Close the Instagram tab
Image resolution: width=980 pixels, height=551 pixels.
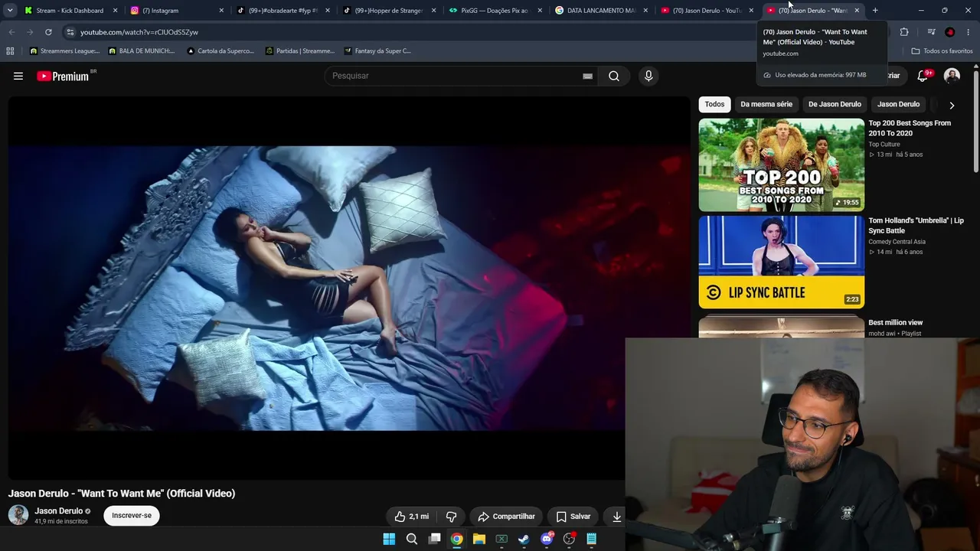point(221,11)
